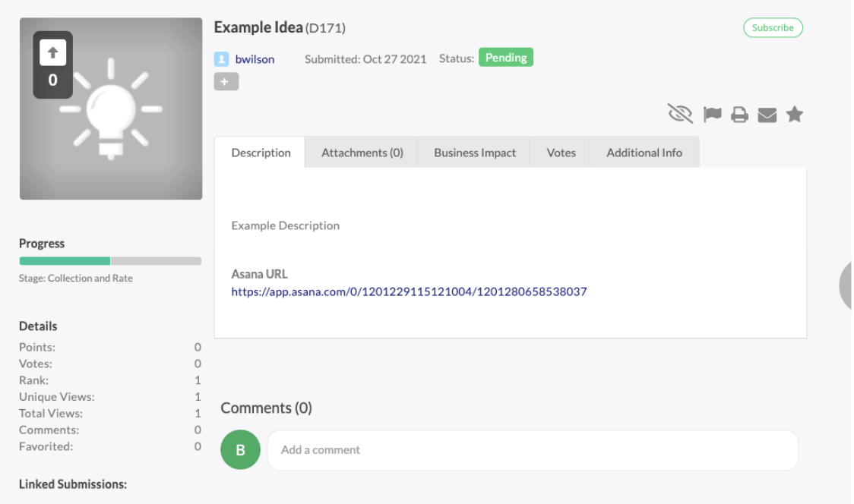Image resolution: width=854 pixels, height=504 pixels.
Task: Click bwilson's user avatar icon
Action: coord(221,58)
